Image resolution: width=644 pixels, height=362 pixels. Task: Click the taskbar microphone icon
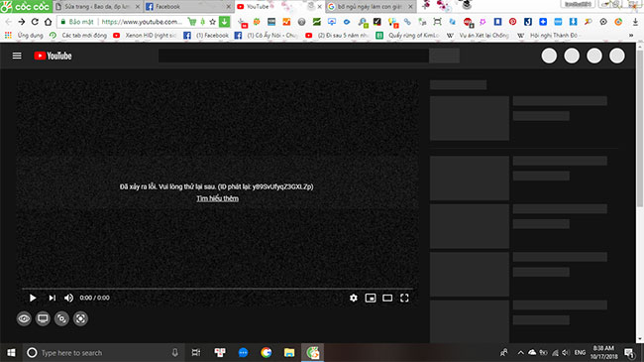click(175, 353)
